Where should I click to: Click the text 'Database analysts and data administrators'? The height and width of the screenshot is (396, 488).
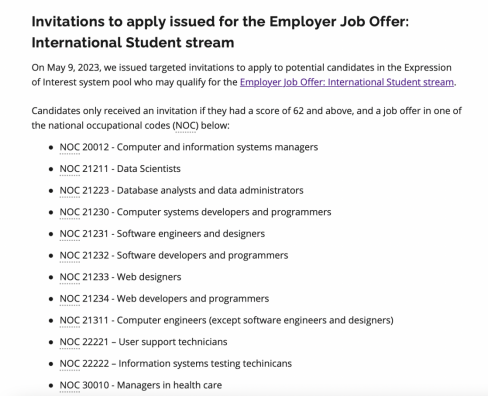210,190
